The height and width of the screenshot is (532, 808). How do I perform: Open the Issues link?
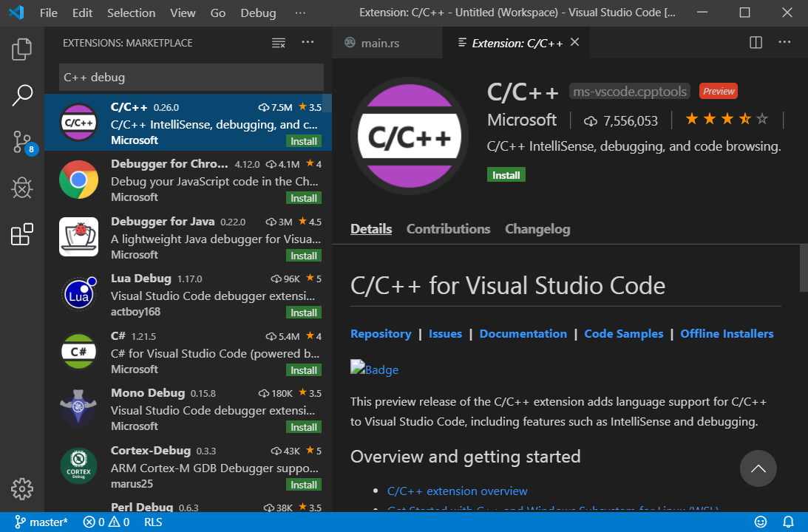coord(445,334)
